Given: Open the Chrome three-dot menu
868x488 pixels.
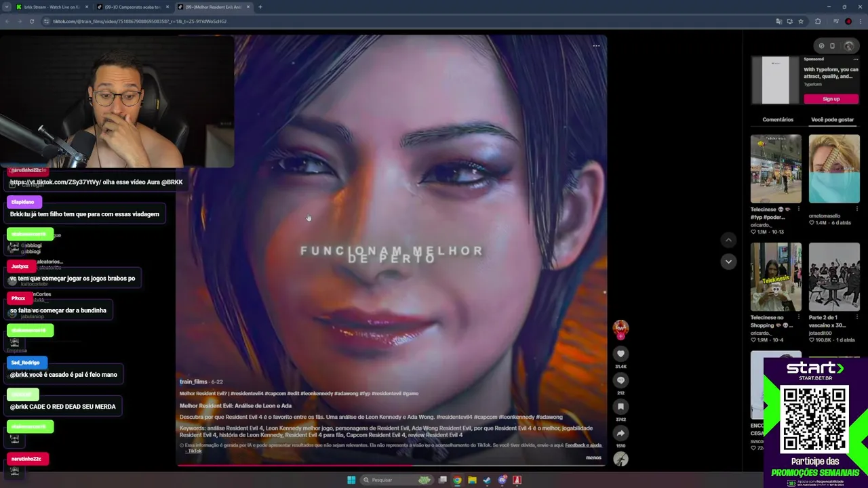Looking at the screenshot, I should click(x=859, y=21).
